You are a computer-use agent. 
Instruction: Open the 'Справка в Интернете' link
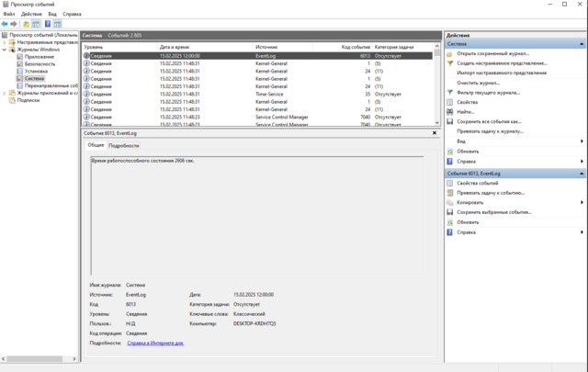155,343
